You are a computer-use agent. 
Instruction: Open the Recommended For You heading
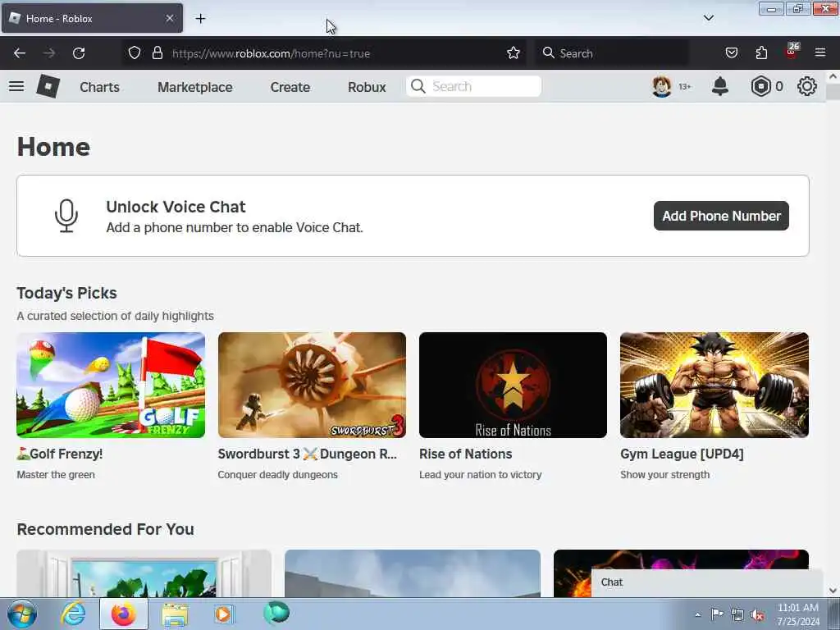(x=106, y=529)
